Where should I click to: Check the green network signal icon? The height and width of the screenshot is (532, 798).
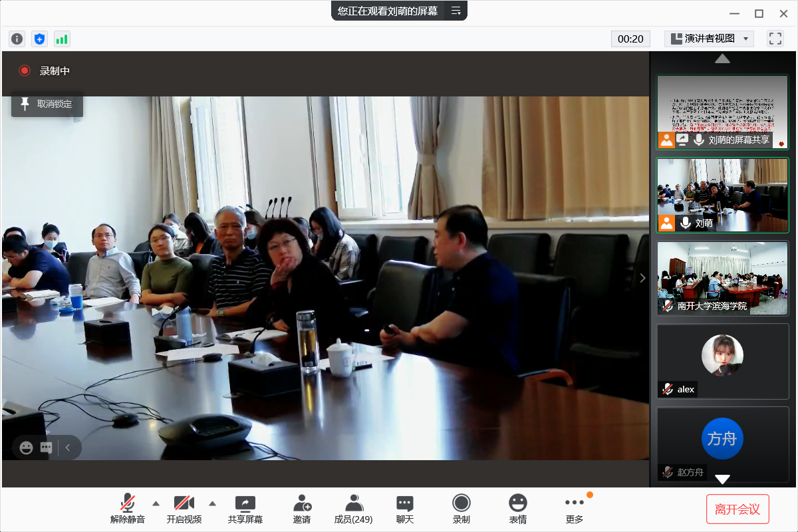[62, 39]
